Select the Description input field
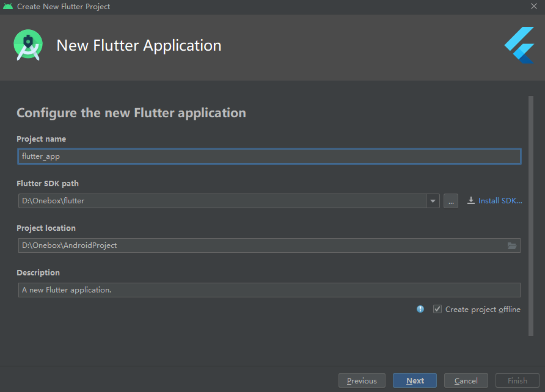The width and height of the screenshot is (545, 392). pos(269,289)
